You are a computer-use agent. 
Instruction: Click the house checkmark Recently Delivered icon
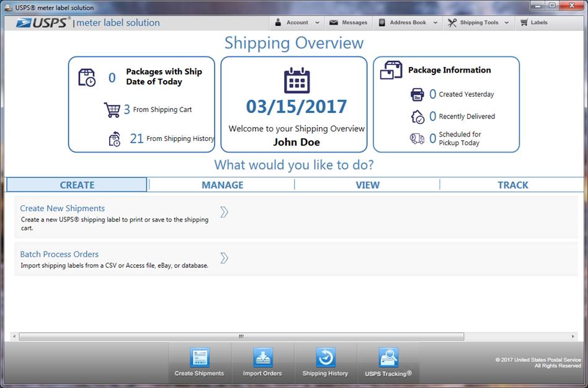[417, 117]
